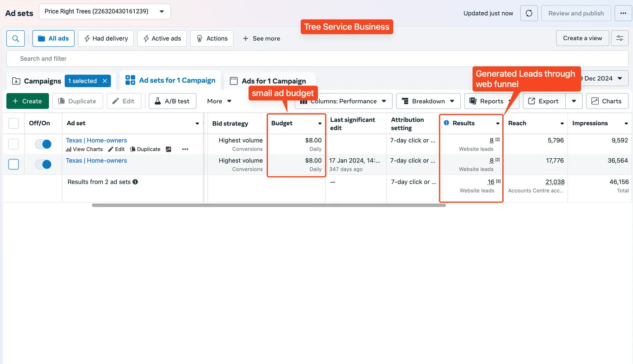
Task: Open the customize view sliders icon
Action: point(619,38)
